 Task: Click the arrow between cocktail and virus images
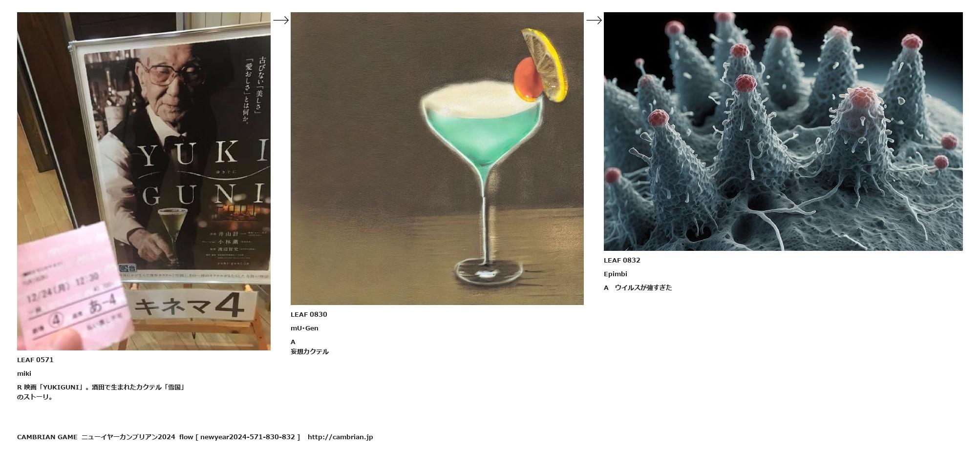pyautogui.click(x=594, y=20)
